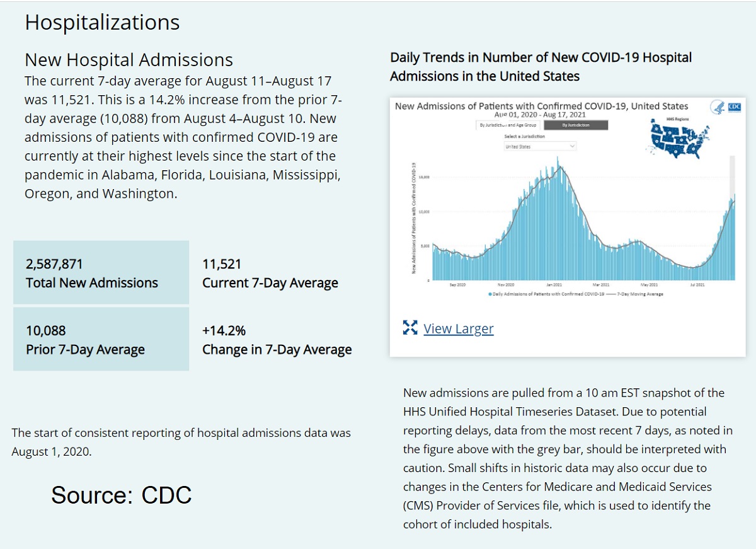Click the New Hospital Admissions subheading
The height and width of the screenshot is (549, 756).
coord(129,60)
